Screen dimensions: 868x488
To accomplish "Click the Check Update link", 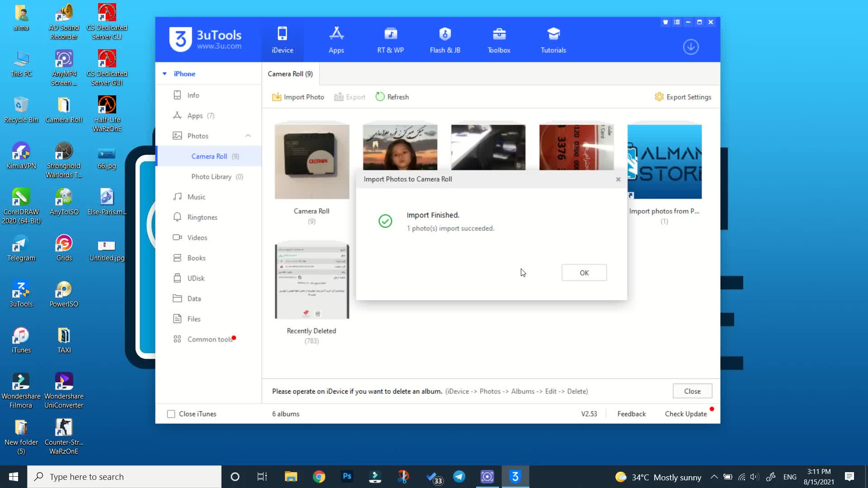I will click(x=685, y=414).
